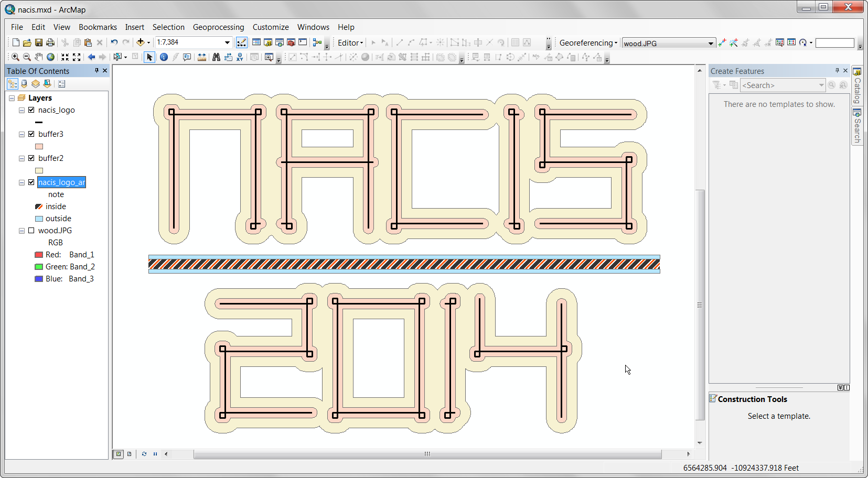The image size is (868, 478).
Task: Open the Bookmarks menu
Action: [x=98, y=27]
